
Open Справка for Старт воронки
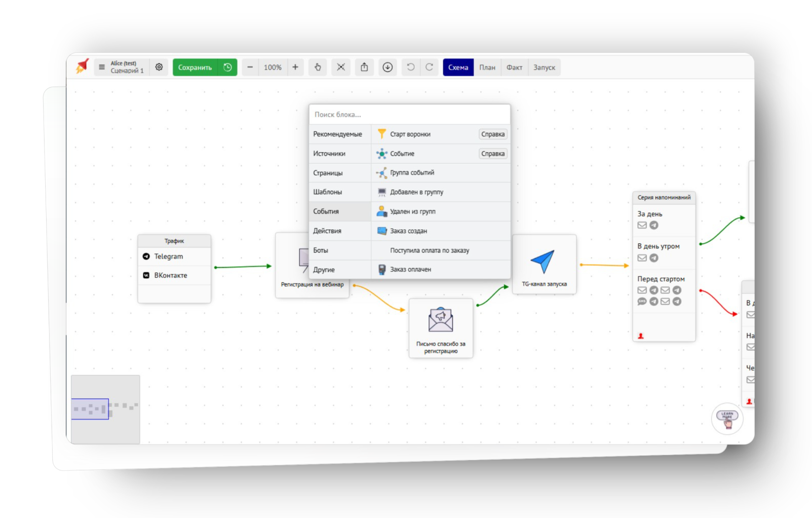(x=493, y=134)
